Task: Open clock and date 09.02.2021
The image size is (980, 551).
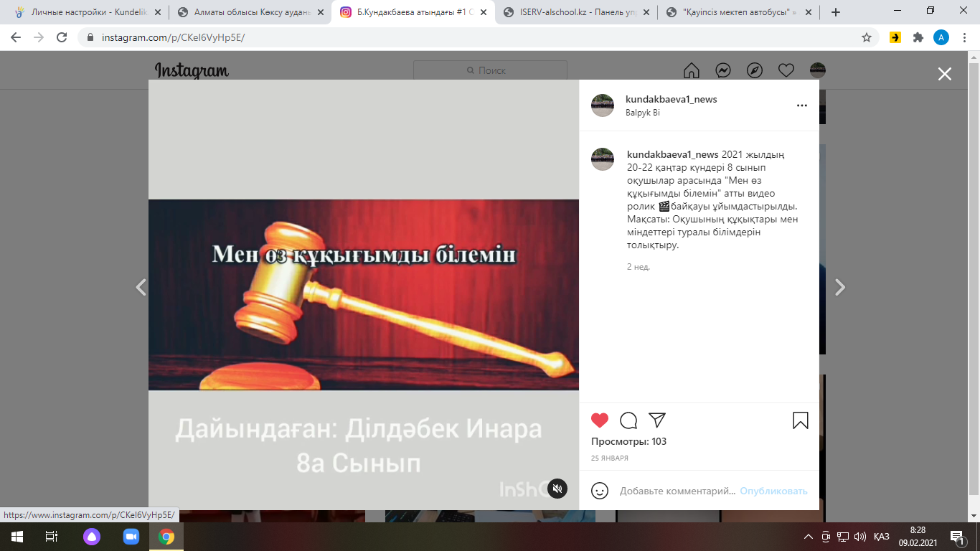Action: (x=918, y=536)
